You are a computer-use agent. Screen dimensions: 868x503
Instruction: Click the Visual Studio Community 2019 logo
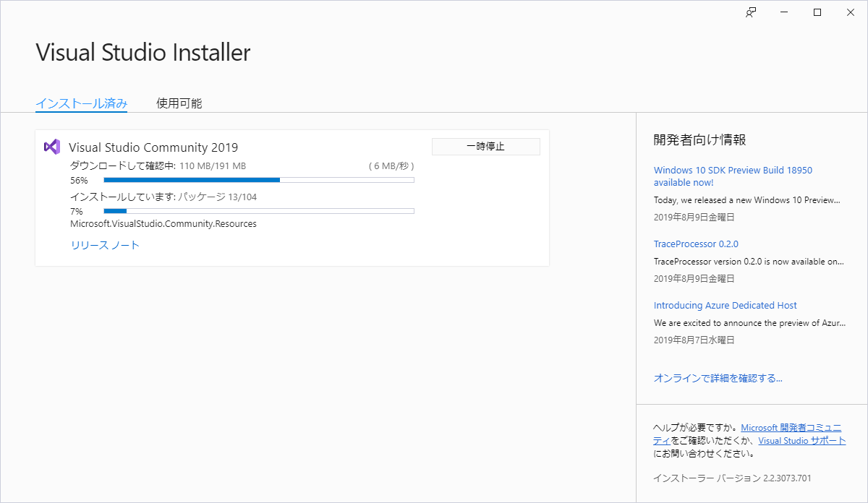pos(51,147)
